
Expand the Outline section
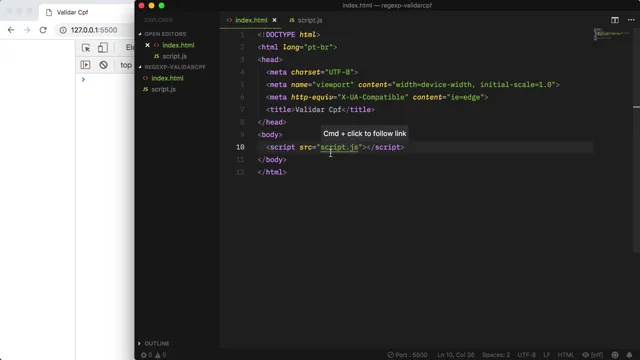pos(157,343)
